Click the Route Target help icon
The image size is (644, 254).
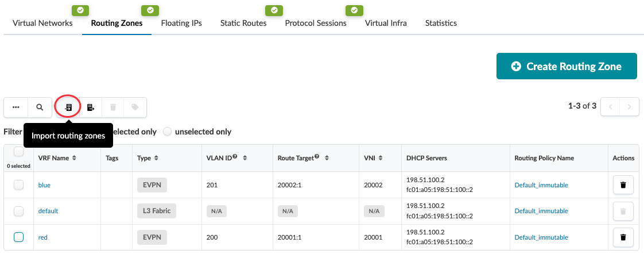tap(317, 157)
